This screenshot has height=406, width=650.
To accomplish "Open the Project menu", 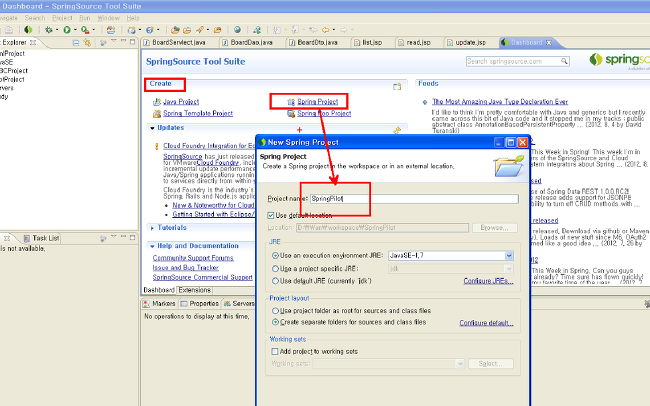I will 62,18.
